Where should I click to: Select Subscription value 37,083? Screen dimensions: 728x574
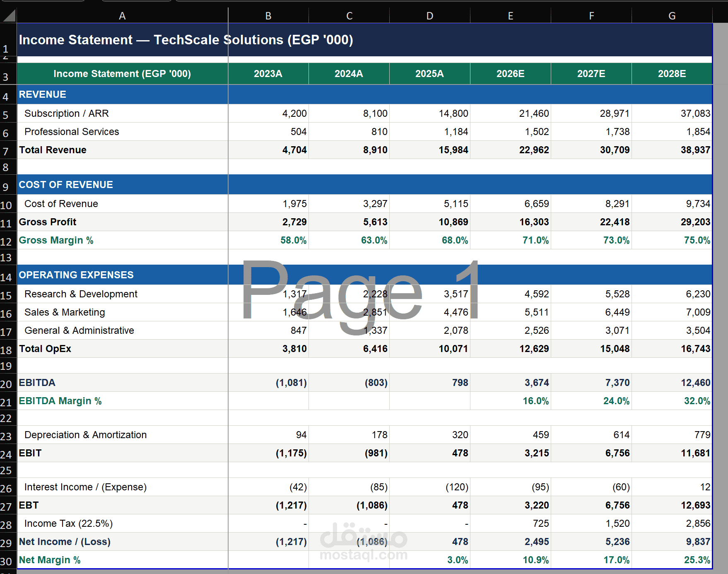672,113
